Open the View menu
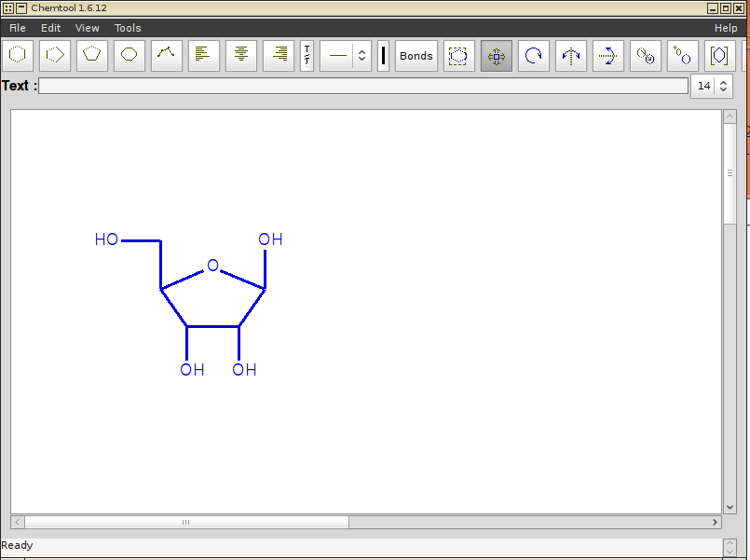Screen dimensions: 750x560 coord(87,28)
